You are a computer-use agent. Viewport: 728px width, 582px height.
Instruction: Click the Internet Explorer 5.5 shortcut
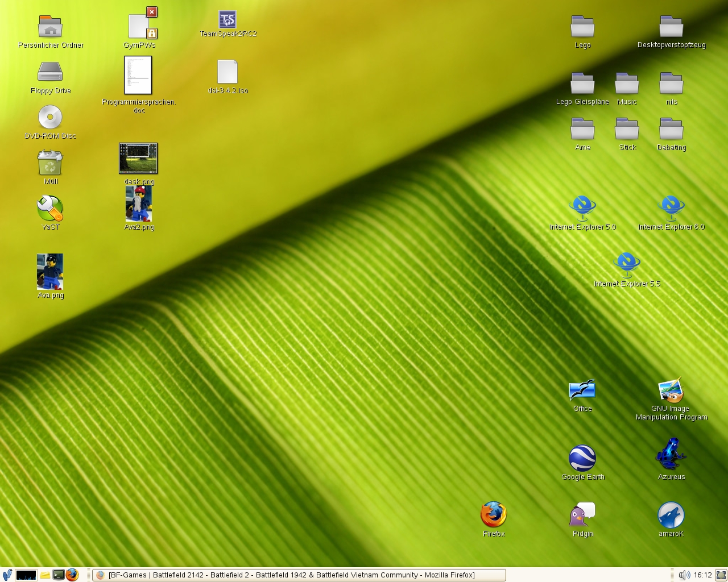pos(627,265)
